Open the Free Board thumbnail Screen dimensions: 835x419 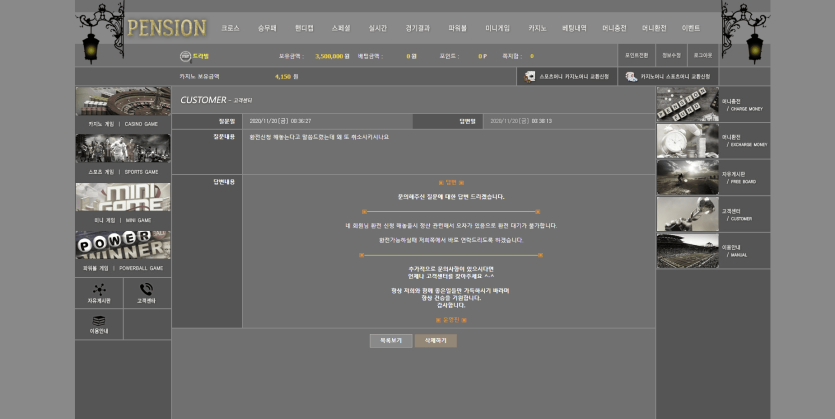coord(687,177)
